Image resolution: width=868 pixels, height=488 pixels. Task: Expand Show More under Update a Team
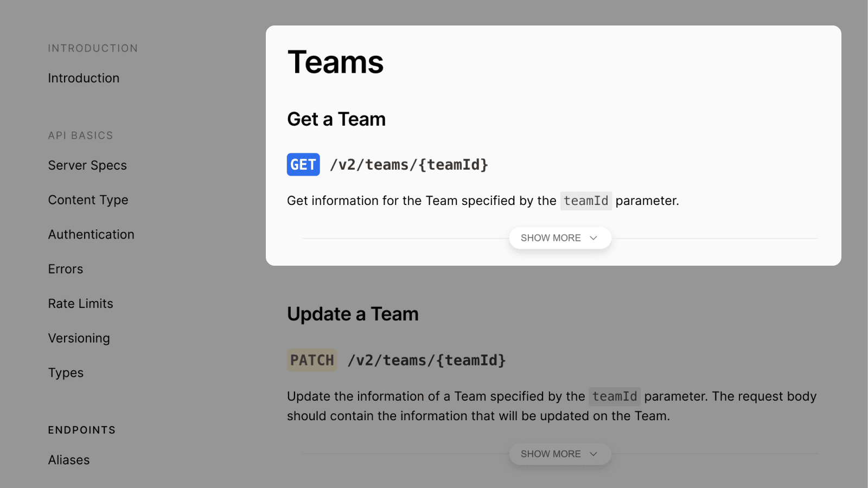coord(551,454)
